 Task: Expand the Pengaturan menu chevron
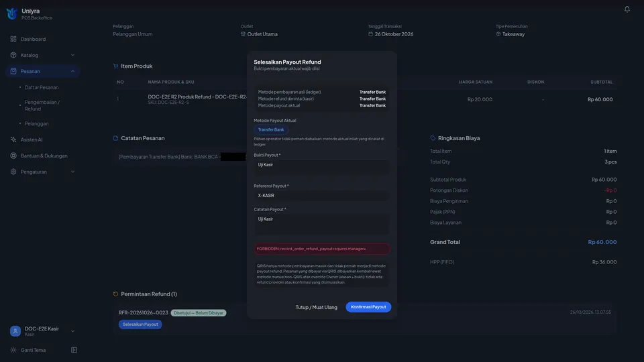tap(72, 172)
